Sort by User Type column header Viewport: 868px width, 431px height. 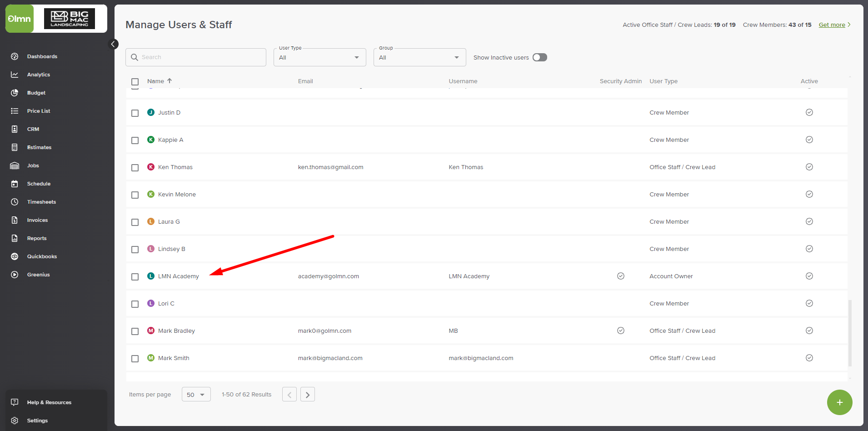(x=663, y=81)
